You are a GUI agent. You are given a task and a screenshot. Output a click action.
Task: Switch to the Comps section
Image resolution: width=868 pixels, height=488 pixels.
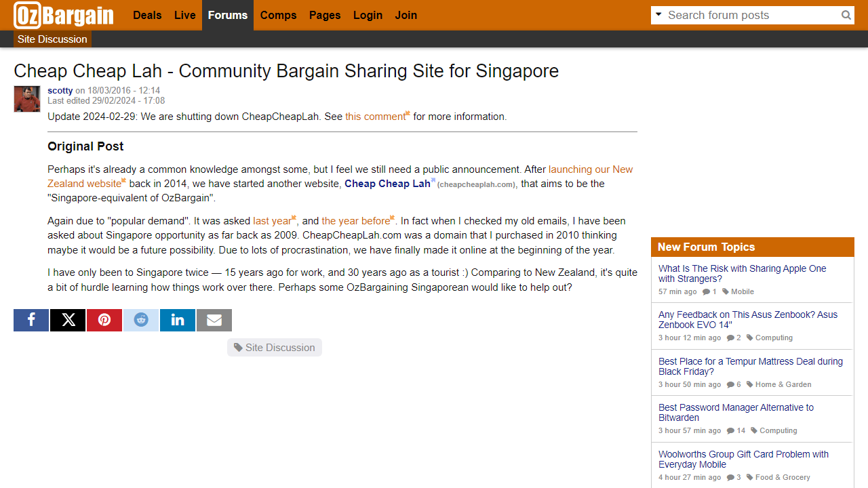(278, 15)
